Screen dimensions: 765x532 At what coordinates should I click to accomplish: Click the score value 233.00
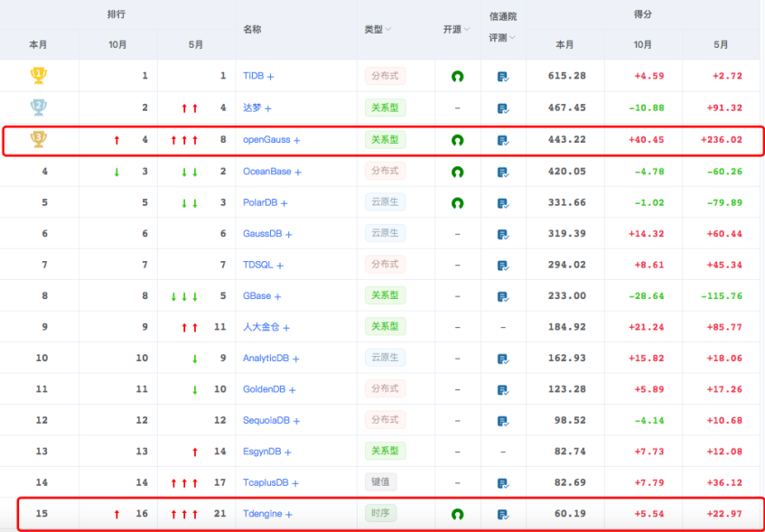(x=567, y=295)
